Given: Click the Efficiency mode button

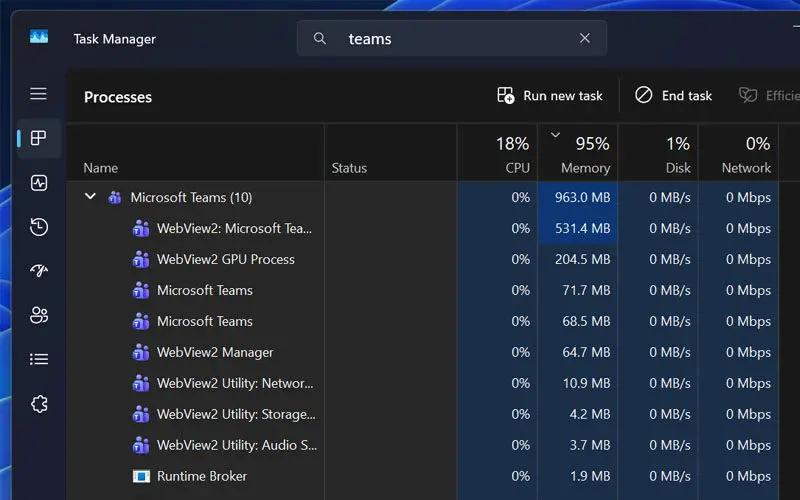Looking at the screenshot, I should pyautogui.click(x=769, y=95).
